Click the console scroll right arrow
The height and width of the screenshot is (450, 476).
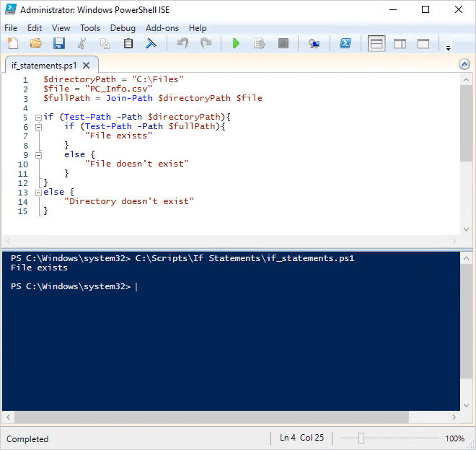click(454, 418)
